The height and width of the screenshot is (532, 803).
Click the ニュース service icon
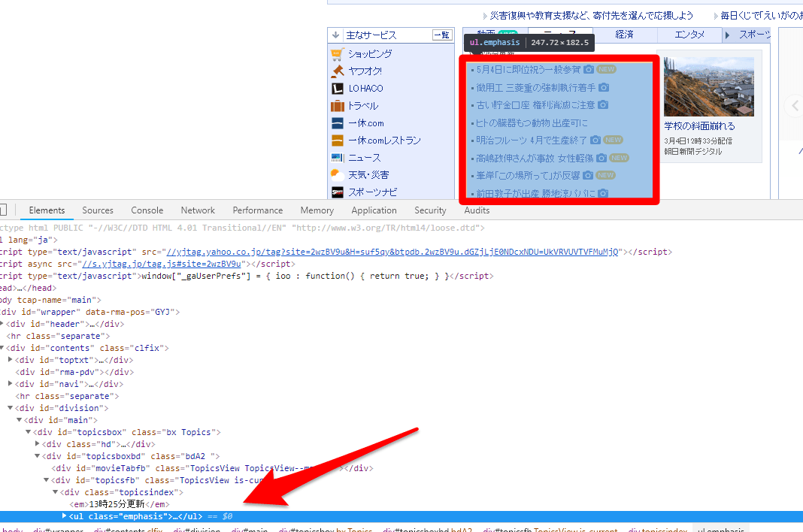click(x=337, y=158)
